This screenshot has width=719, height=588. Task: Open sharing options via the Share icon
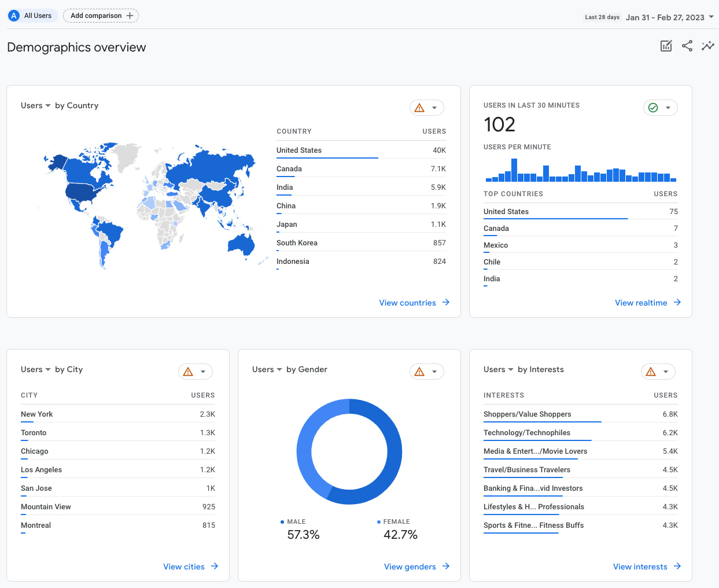[687, 46]
